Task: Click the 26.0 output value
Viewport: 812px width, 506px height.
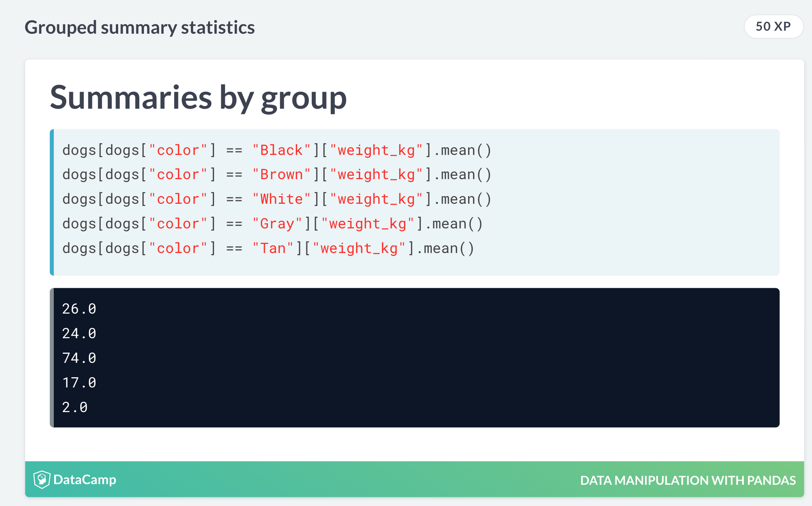Action: [x=79, y=309]
